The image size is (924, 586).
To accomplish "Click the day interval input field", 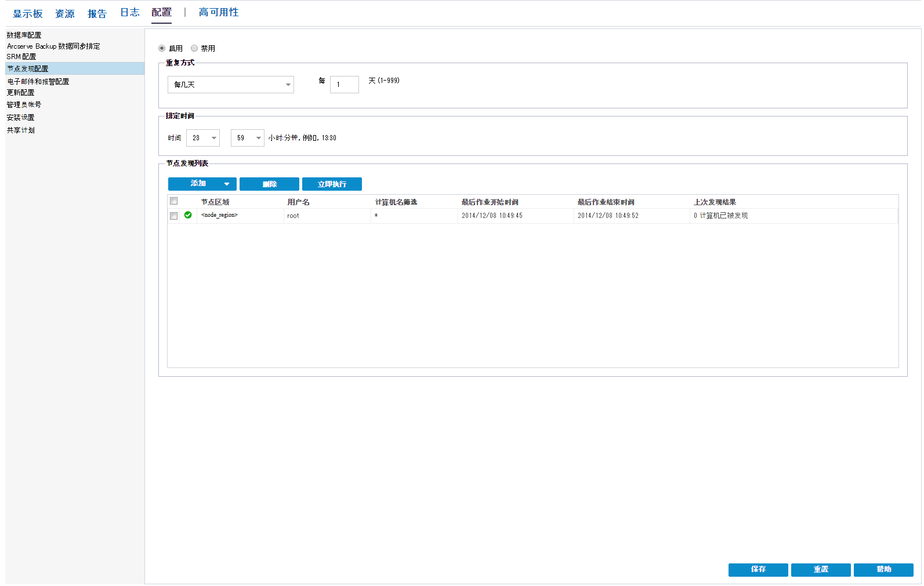I will coord(344,85).
